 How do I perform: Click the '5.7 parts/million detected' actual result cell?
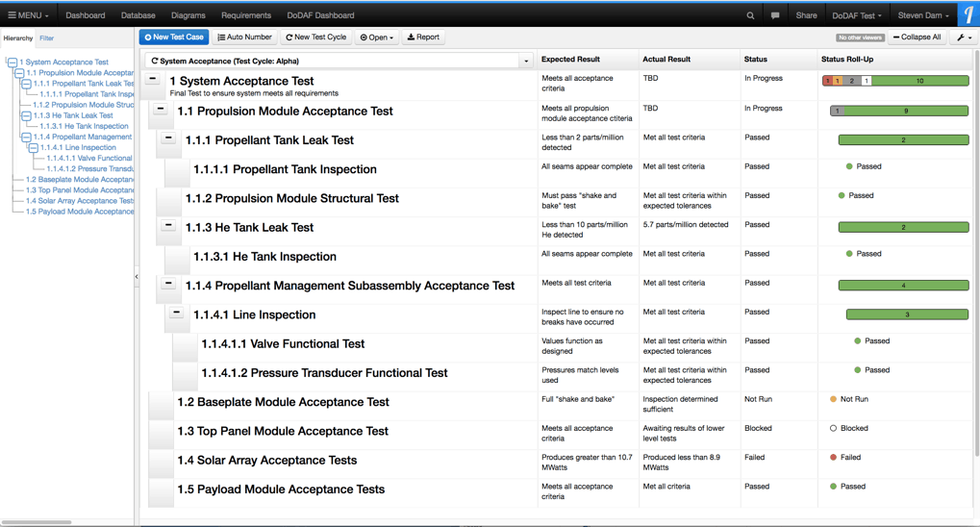click(x=686, y=224)
